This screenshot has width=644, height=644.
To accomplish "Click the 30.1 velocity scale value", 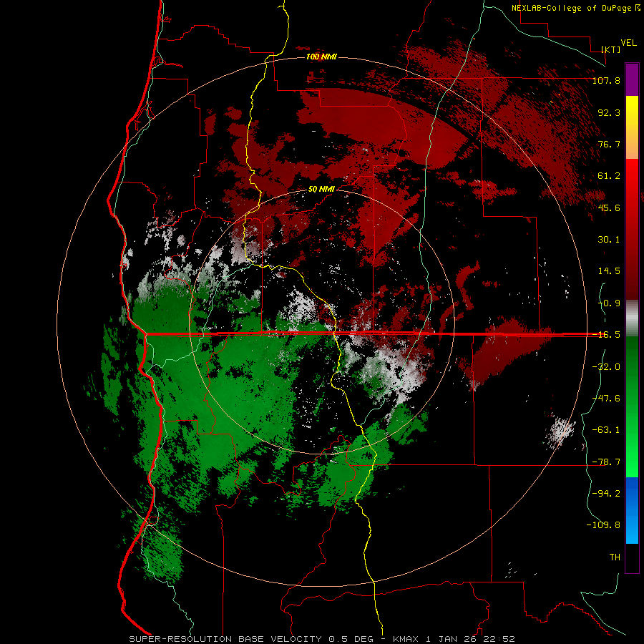I will [x=609, y=240].
